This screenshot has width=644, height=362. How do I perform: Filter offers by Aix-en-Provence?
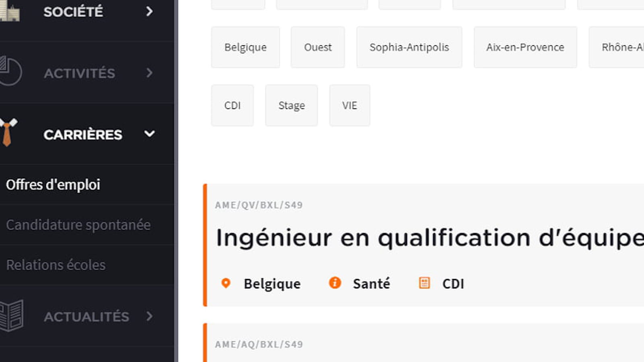[x=525, y=47]
